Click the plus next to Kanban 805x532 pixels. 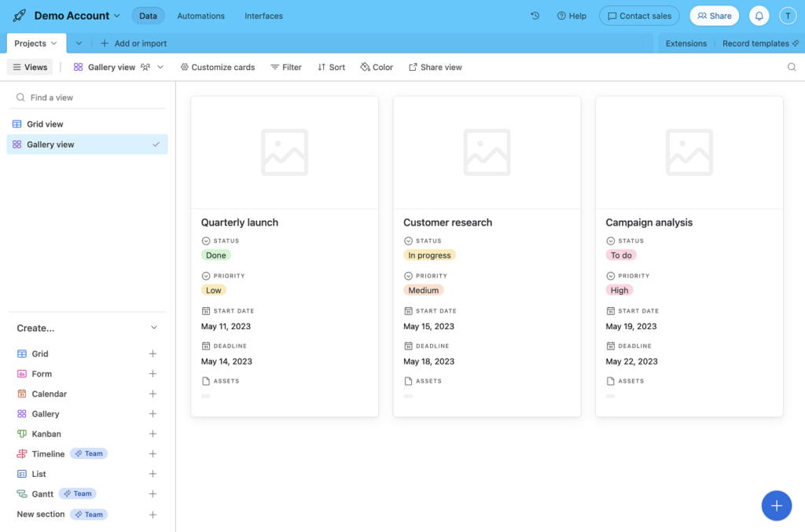pyautogui.click(x=153, y=433)
